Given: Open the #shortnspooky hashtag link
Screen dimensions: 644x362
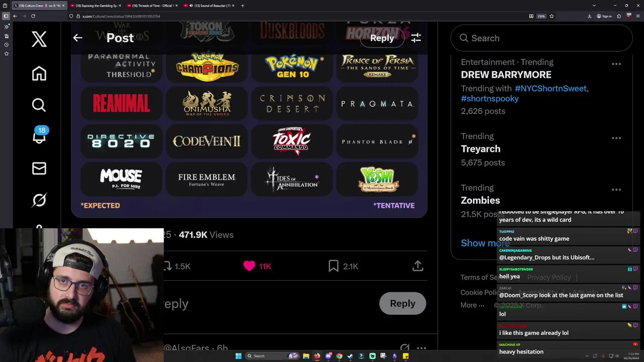Looking at the screenshot, I should (x=490, y=99).
